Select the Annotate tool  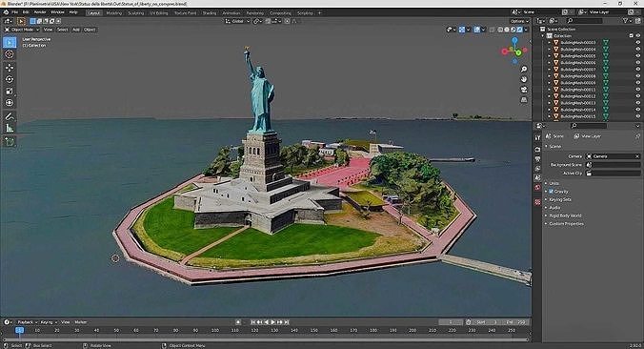[10, 116]
